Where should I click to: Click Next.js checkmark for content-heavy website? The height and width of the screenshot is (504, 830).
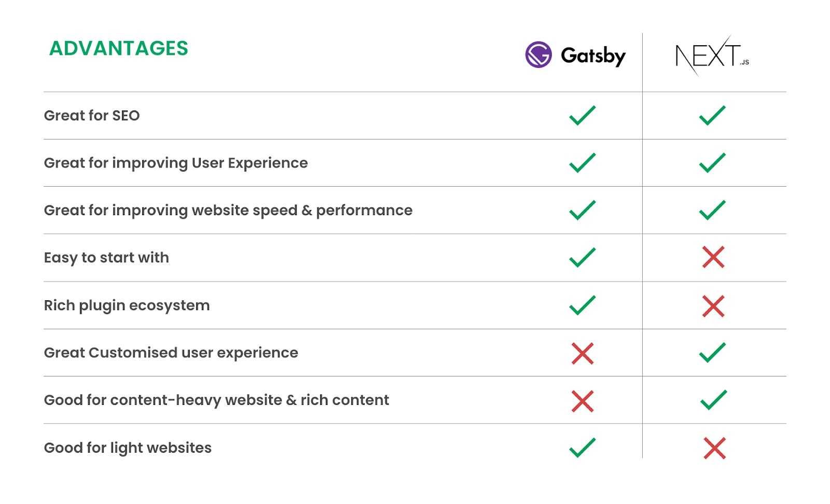pyautogui.click(x=713, y=400)
